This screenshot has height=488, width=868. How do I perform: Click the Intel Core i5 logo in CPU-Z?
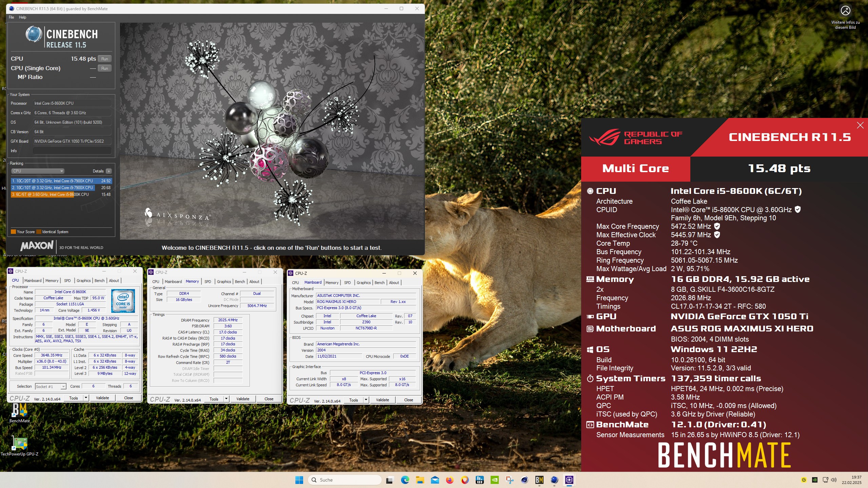point(123,301)
